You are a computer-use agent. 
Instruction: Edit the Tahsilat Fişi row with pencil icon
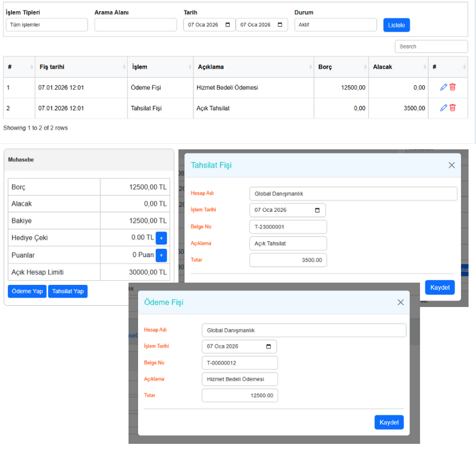click(x=443, y=108)
